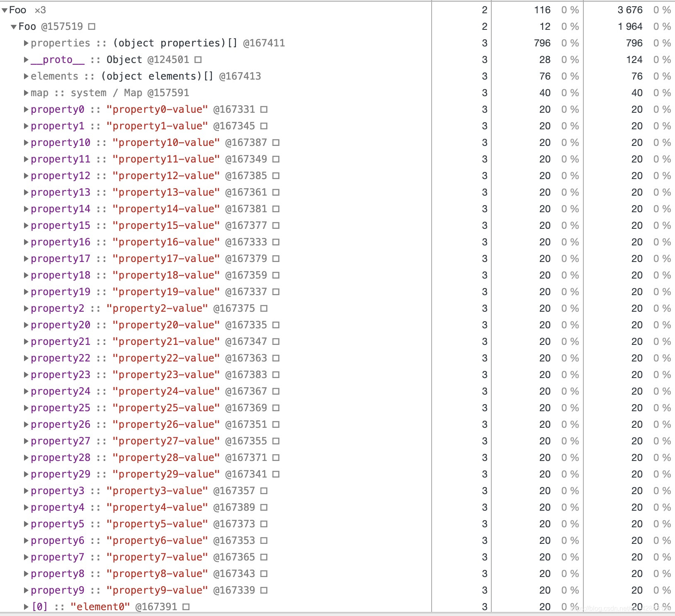Expand the property10 row
The height and width of the screenshot is (616, 675).
[26, 143]
